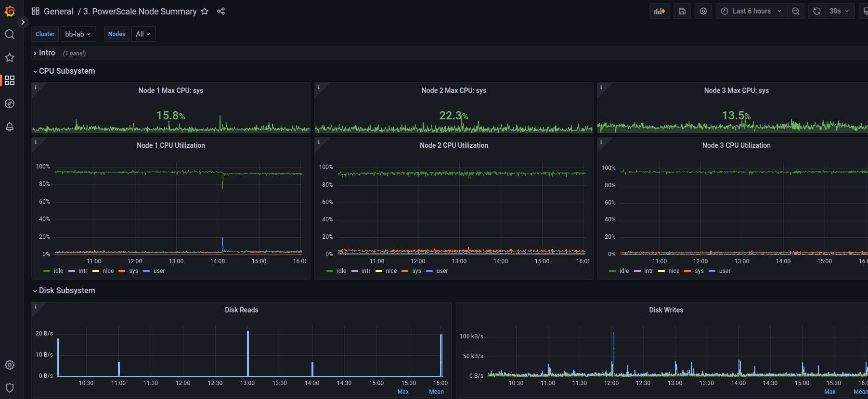Screen dimensions: 868x399
Task: Open the bb-lab Cluster dropdown
Action: point(78,34)
